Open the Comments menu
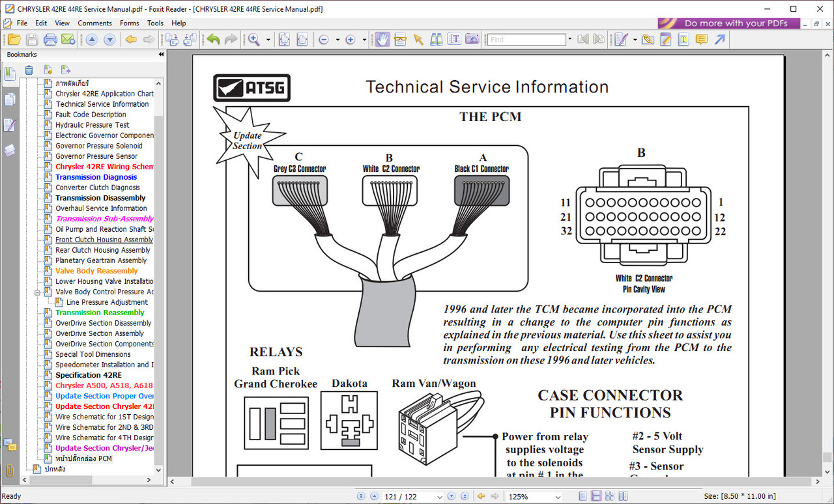This screenshot has height=504, width=834. point(95,23)
